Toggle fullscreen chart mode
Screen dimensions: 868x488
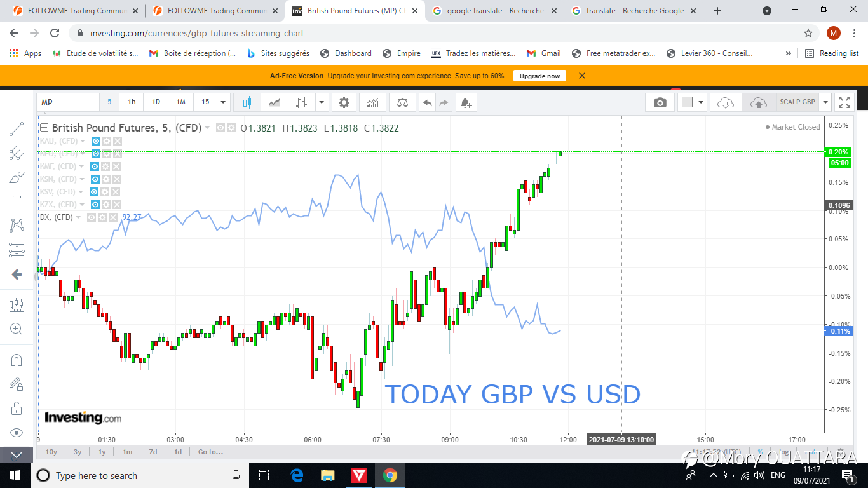coord(844,102)
